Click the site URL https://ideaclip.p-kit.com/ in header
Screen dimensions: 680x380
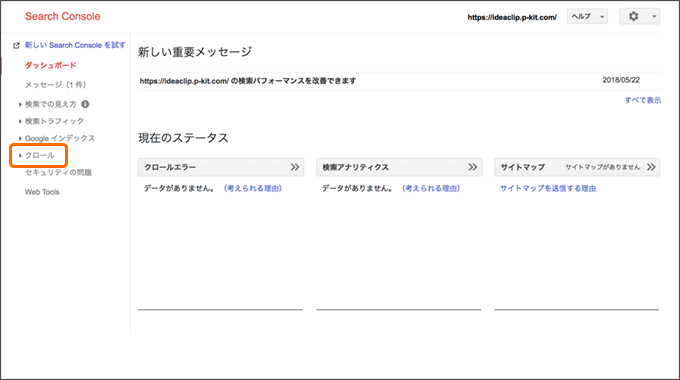[x=512, y=17]
